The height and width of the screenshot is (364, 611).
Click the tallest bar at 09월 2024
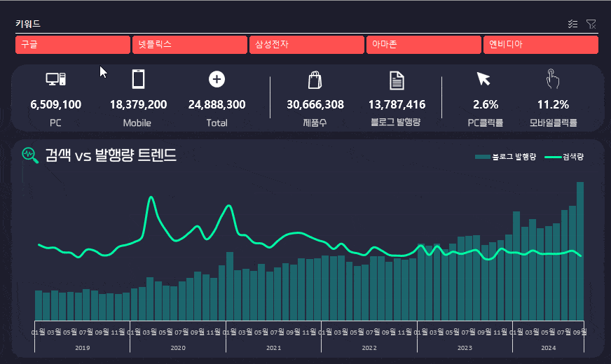[580, 251]
